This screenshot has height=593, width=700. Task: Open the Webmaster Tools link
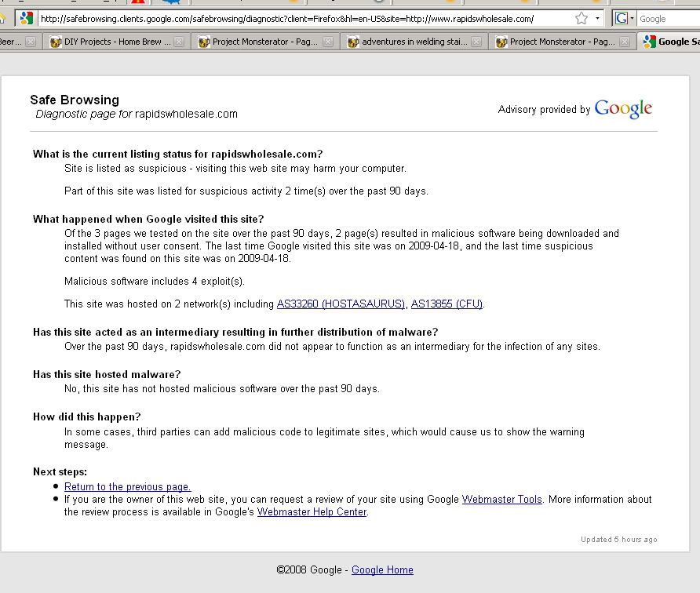[x=501, y=500]
